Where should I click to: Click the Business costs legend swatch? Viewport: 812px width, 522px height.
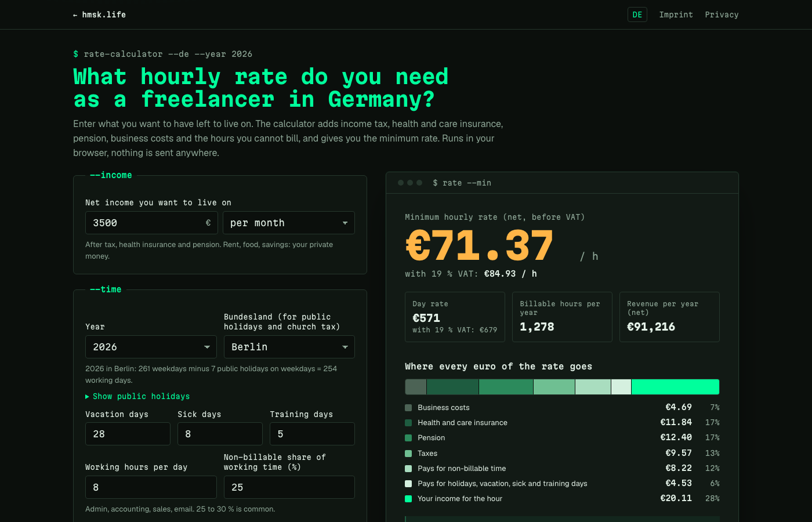coord(408,408)
